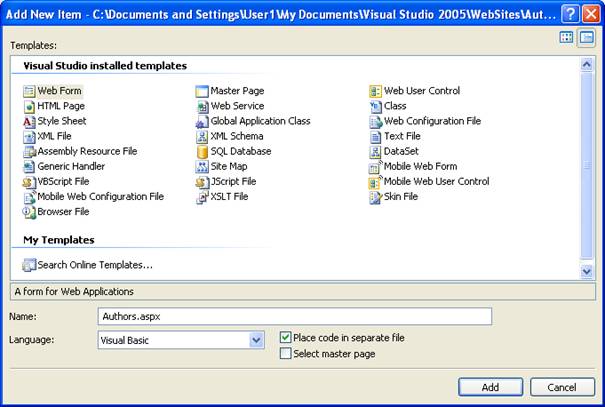Click the templates list scroll down arrow
605x407 pixels.
tap(587, 270)
